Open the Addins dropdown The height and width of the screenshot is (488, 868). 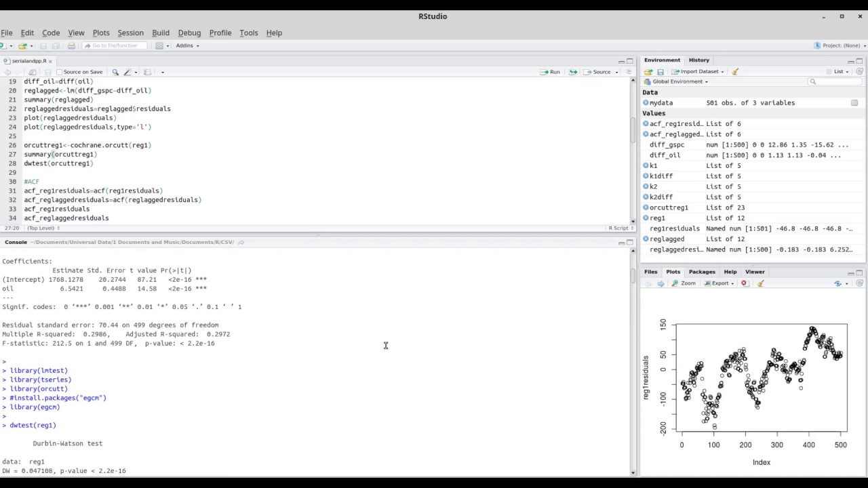(187, 45)
